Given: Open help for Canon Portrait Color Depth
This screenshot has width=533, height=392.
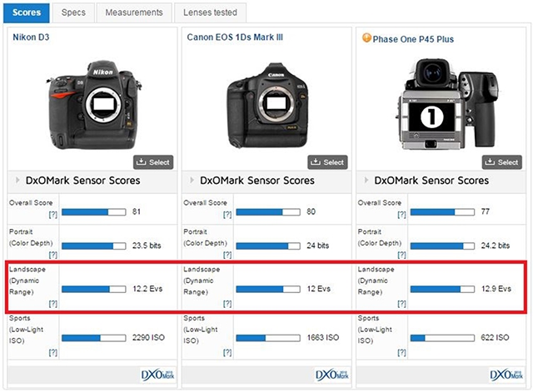Looking at the screenshot, I should [x=227, y=255].
